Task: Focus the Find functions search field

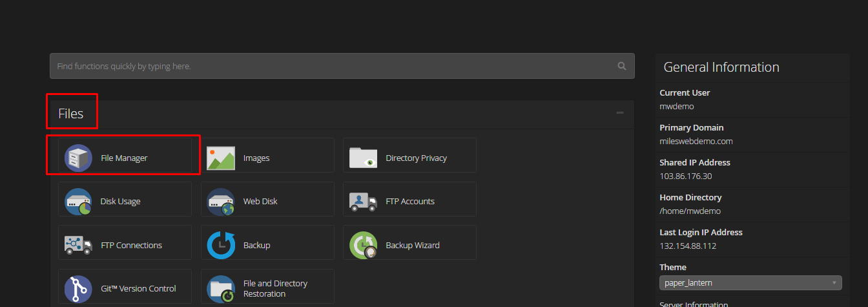Action: click(x=342, y=66)
